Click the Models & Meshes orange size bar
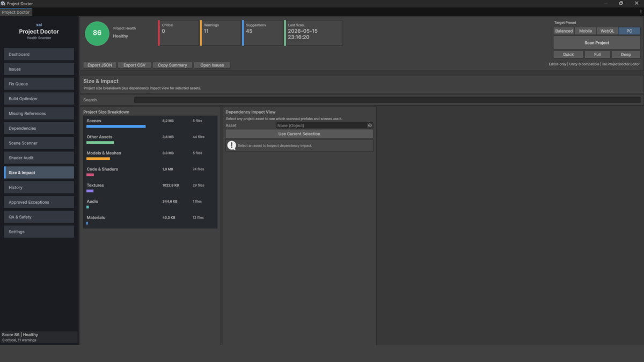 [x=98, y=159]
